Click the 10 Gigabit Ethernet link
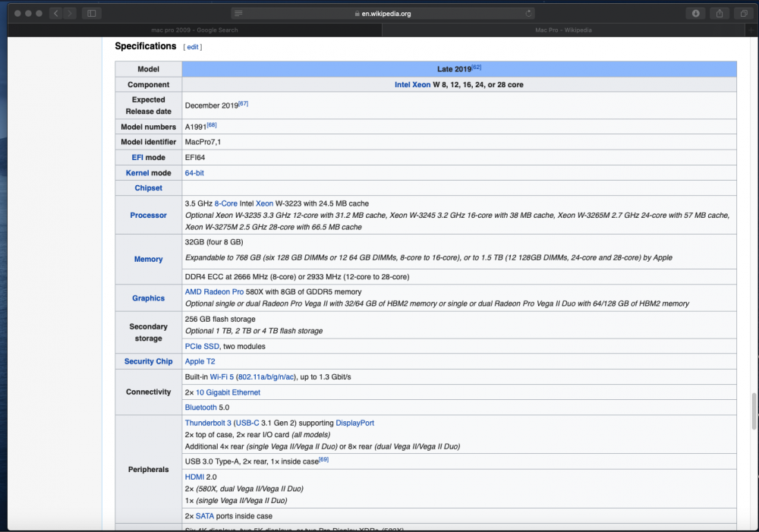The height and width of the screenshot is (532, 759). point(228,392)
